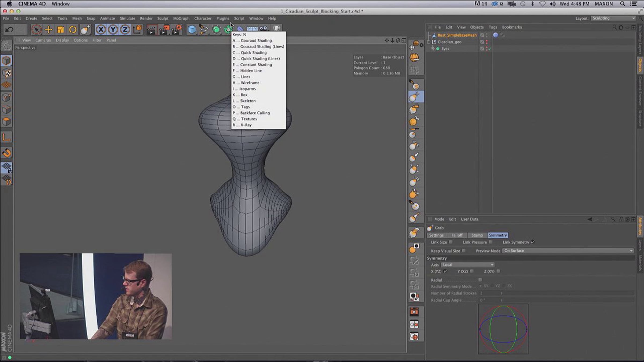Activate the Scale tool

click(61, 29)
